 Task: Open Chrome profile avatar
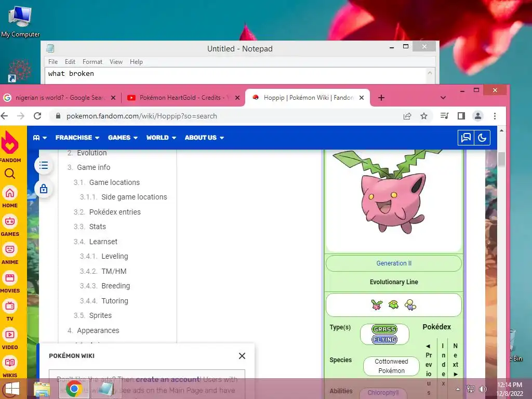(478, 116)
